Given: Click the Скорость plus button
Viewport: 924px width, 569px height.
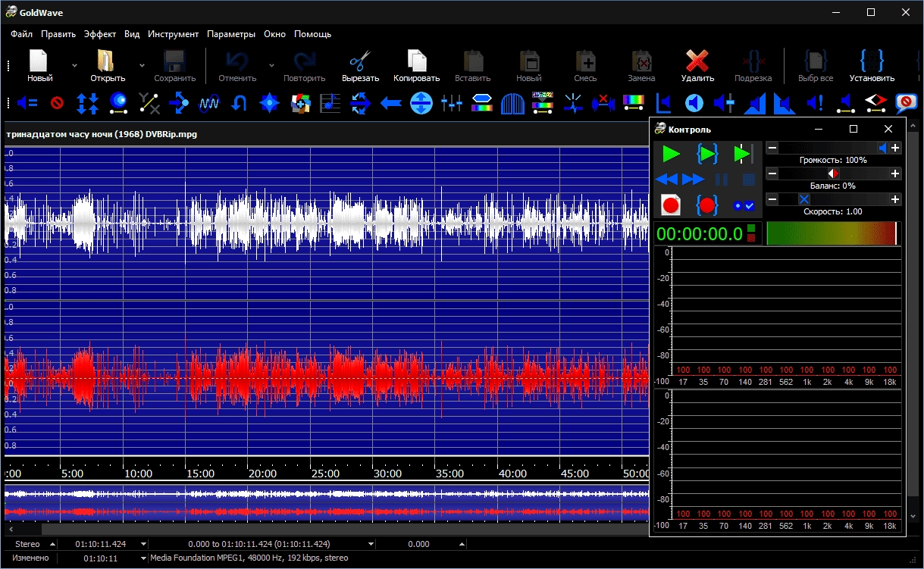Looking at the screenshot, I should point(895,199).
